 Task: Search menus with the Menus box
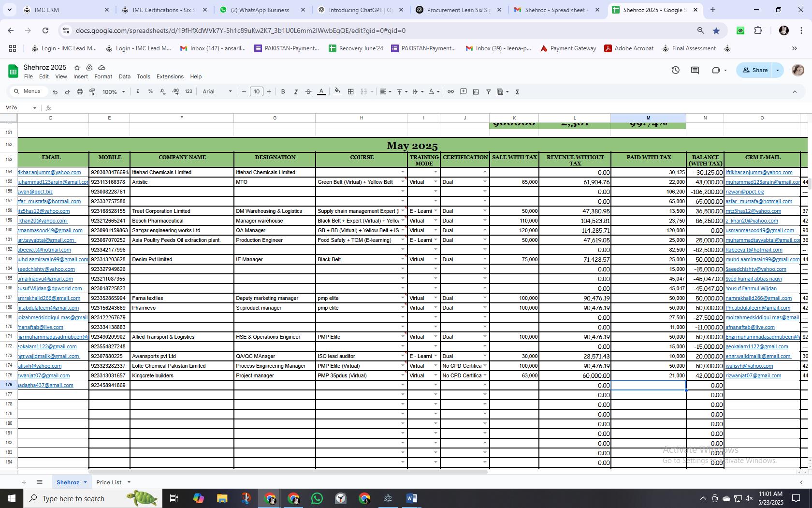[x=29, y=91]
